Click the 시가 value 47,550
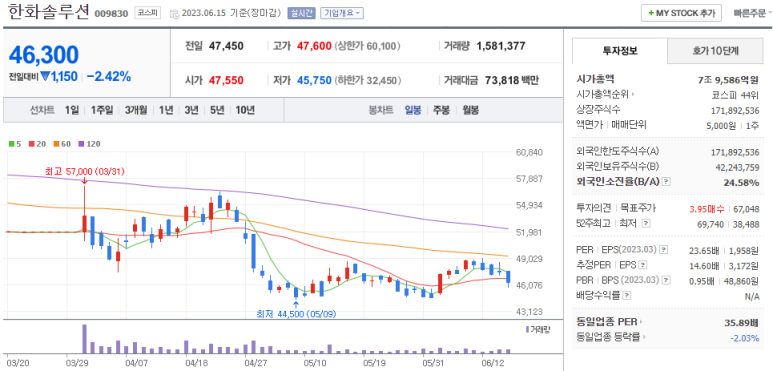This screenshot has height=371, width=773. click(226, 80)
